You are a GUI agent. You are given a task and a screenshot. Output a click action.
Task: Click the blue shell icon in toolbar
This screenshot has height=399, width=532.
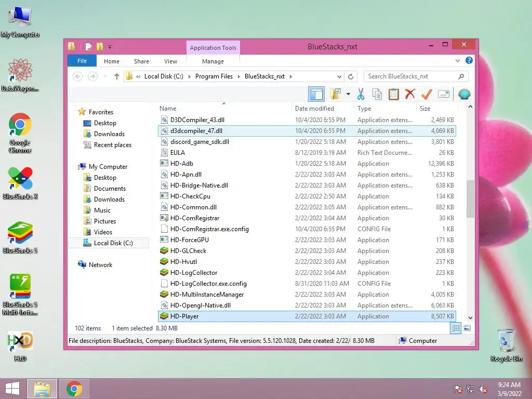point(464,94)
